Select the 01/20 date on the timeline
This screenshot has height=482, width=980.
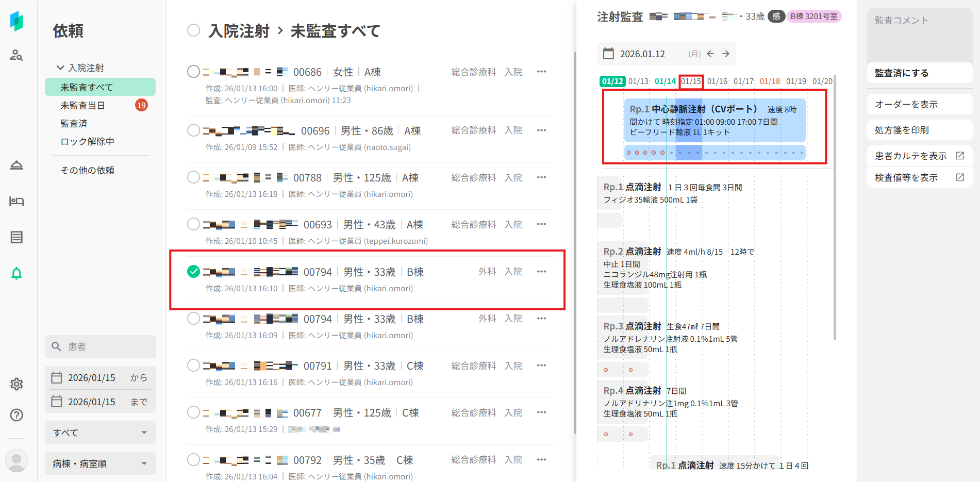pyautogui.click(x=822, y=81)
